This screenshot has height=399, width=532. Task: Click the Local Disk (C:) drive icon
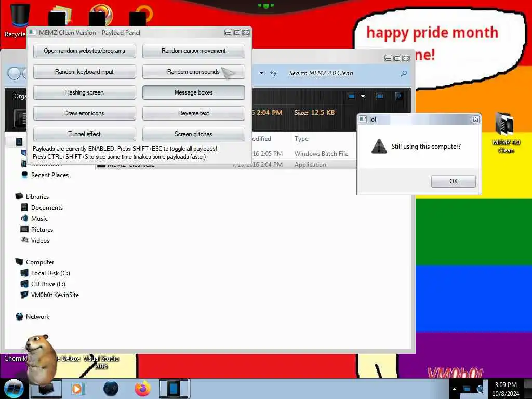tap(24, 273)
